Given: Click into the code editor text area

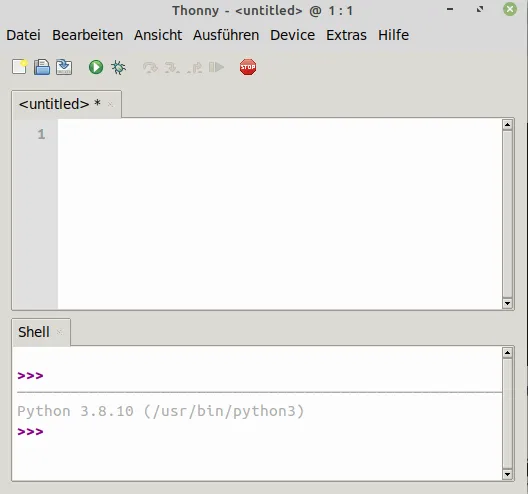Looking at the screenshot, I should click(279, 213).
